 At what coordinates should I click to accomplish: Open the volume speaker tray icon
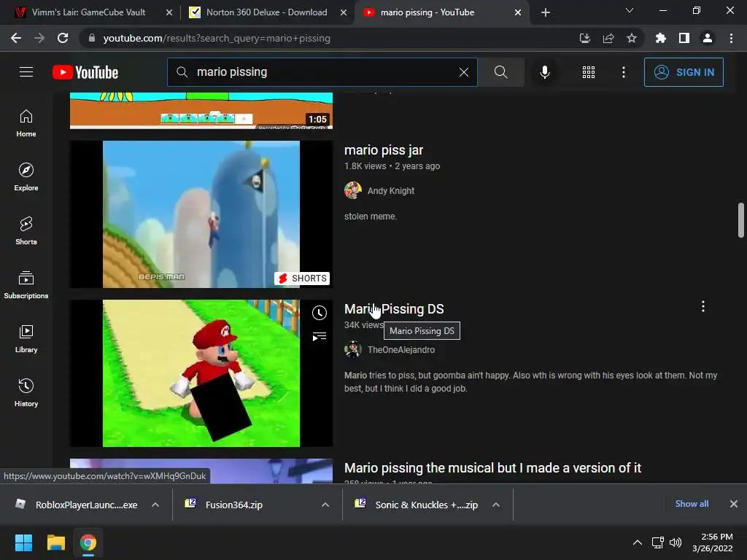(x=676, y=542)
